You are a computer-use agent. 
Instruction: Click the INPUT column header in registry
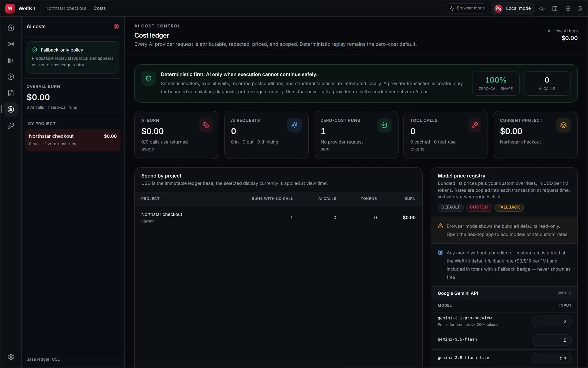[565, 305]
